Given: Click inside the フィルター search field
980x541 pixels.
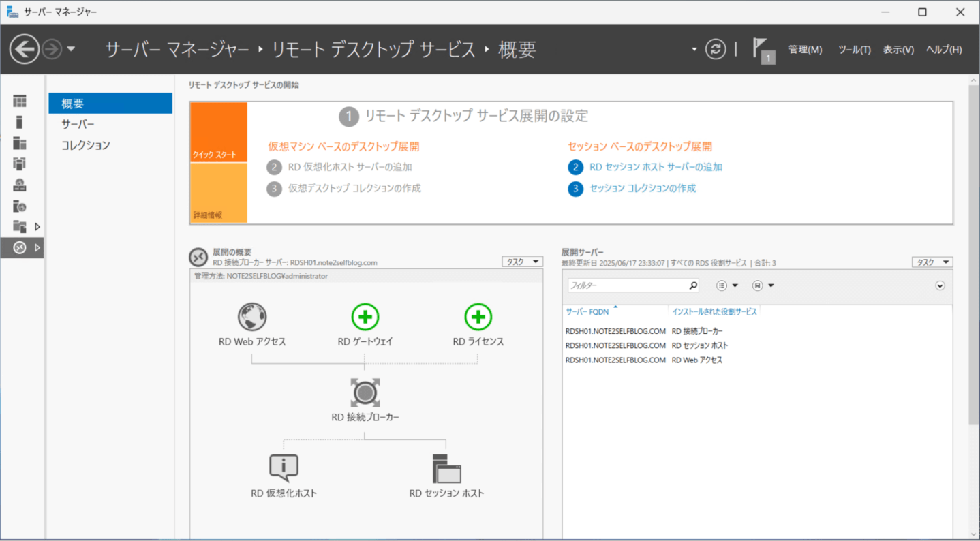Looking at the screenshot, I should [x=627, y=285].
